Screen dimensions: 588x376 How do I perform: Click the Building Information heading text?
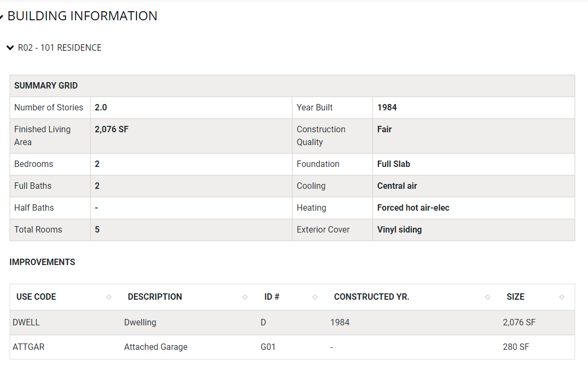point(82,16)
